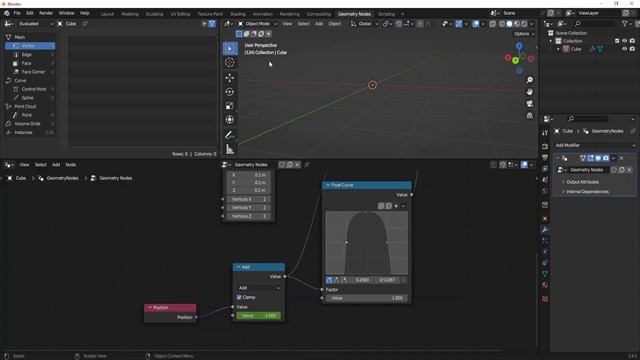
Task: Toggle viewport overlays button
Action: [x=476, y=24]
